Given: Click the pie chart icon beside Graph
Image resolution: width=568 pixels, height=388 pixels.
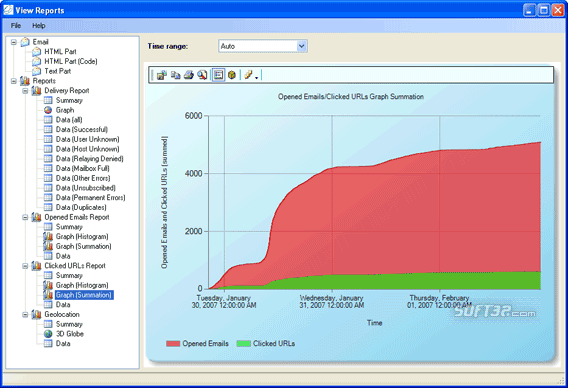Looking at the screenshot, I should click(48, 110).
